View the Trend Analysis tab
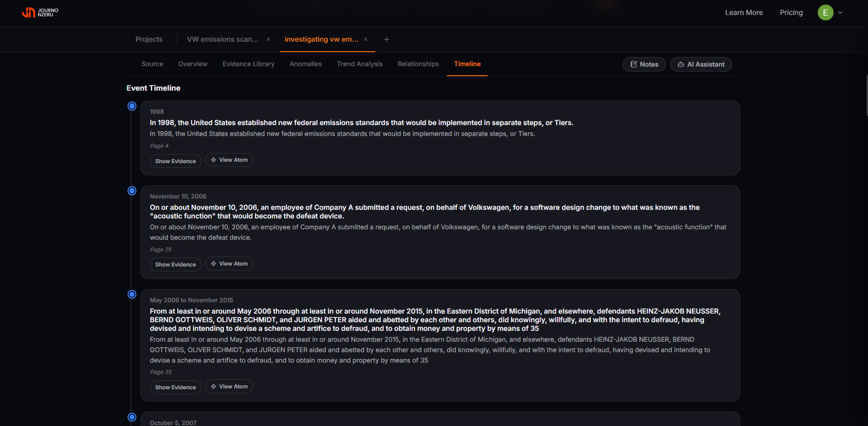 pos(360,64)
